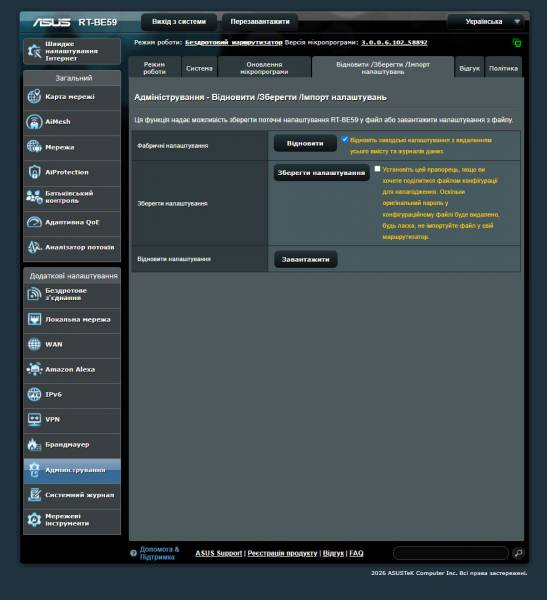Click the Додаткові налаштування section header
Viewport: 547px width, 600px height.
[73, 276]
